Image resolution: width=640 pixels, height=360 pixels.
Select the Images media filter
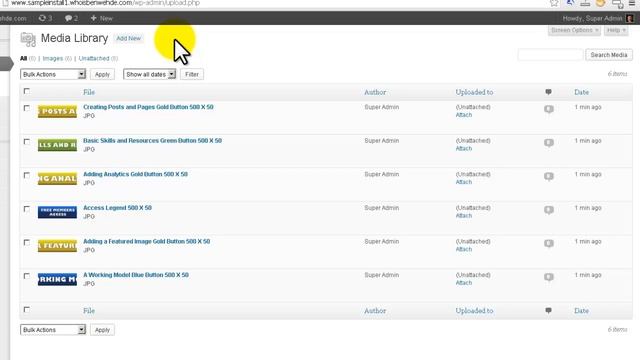pos(53,58)
